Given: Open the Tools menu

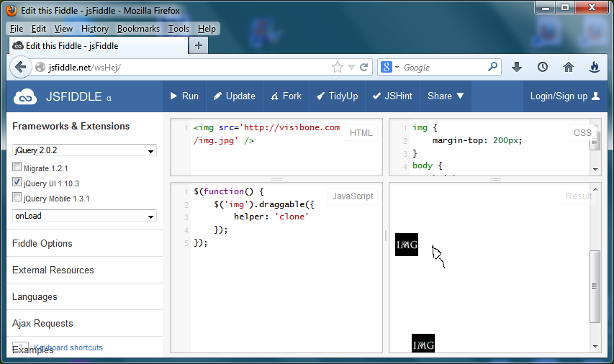Looking at the screenshot, I should 179,29.
